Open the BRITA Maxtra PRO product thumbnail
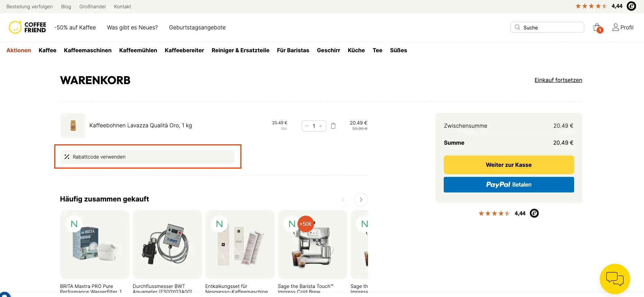The image size is (644, 297). [x=95, y=245]
